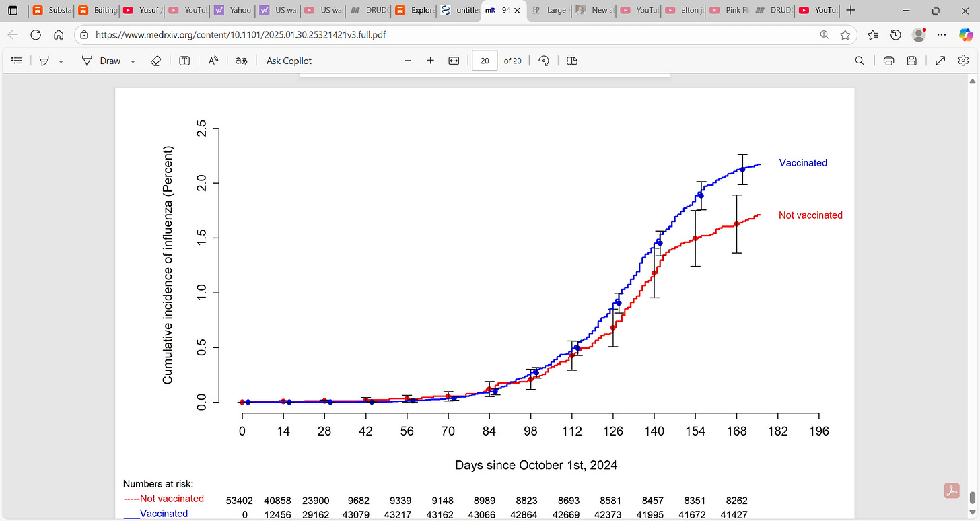This screenshot has width=980, height=521.
Task: Go back to previous page
Action: coord(13,35)
